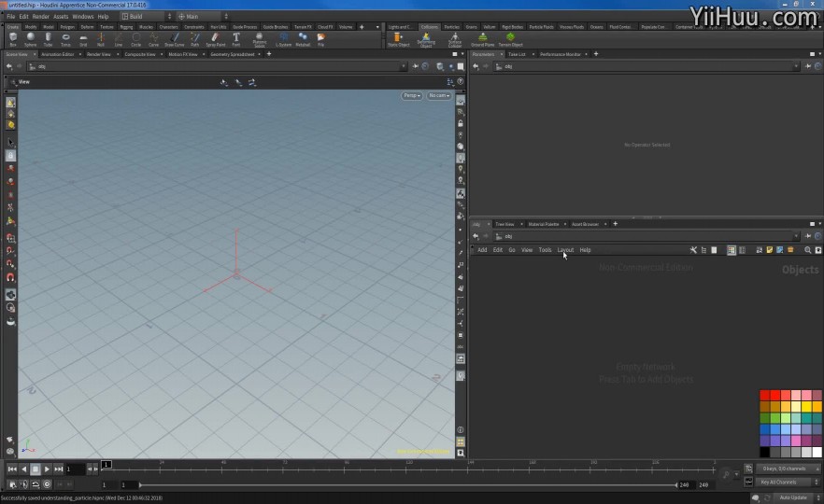
Task: Select the Terrain Object tool
Action: [x=510, y=39]
